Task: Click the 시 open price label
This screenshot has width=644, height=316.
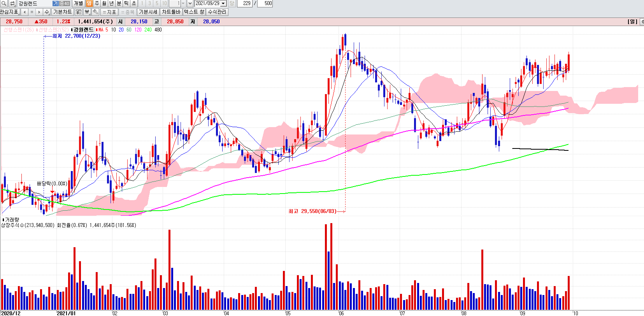Action: [x=120, y=22]
